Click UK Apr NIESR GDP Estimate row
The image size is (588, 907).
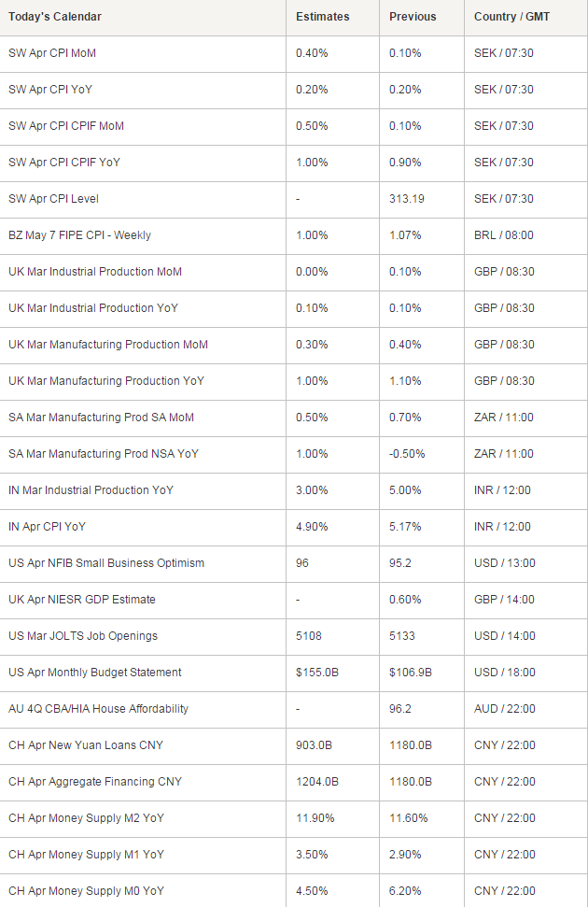(294, 601)
